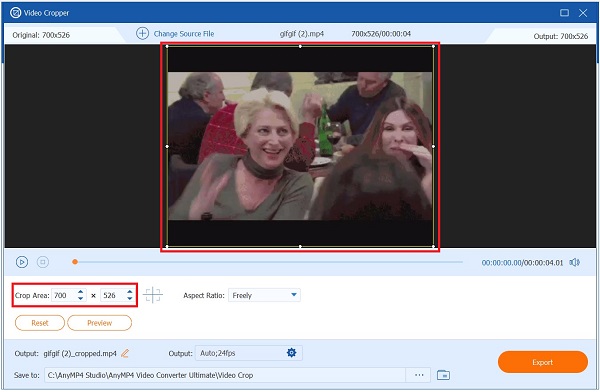This screenshot has height=392, width=600.
Task: Decrease crop width with the down arrow
Action: (80, 299)
